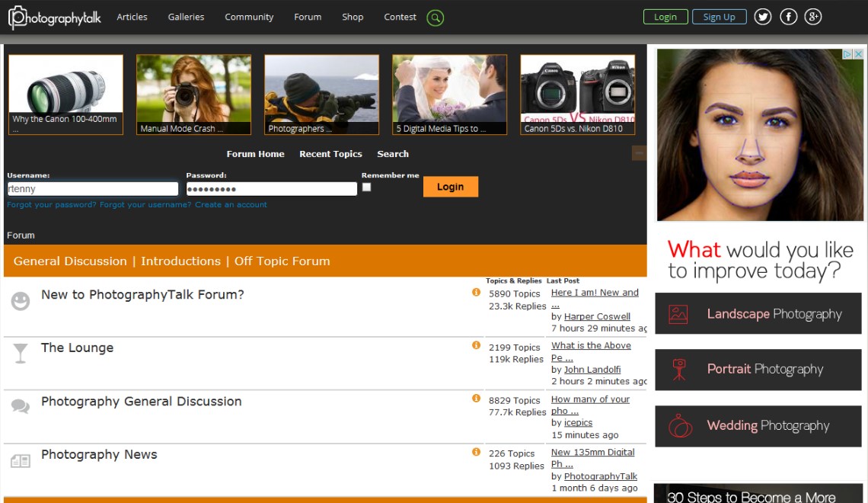Follow the Create an account link
Screen dimensions: 868x503
click(x=231, y=205)
